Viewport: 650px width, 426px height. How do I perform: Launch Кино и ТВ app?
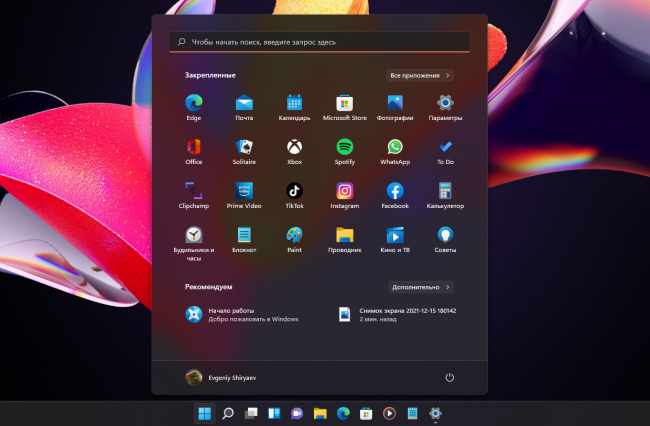pyautogui.click(x=395, y=240)
